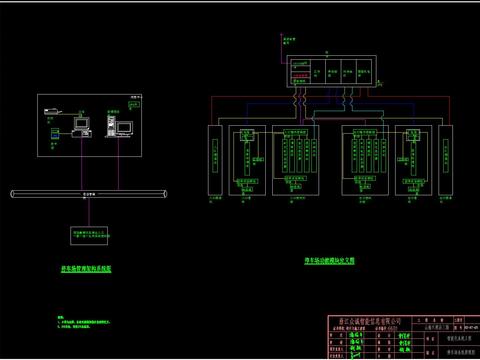The width and height of the screenshot is (480, 360).
Task: Select the company name in the title block
Action: (x=370, y=321)
